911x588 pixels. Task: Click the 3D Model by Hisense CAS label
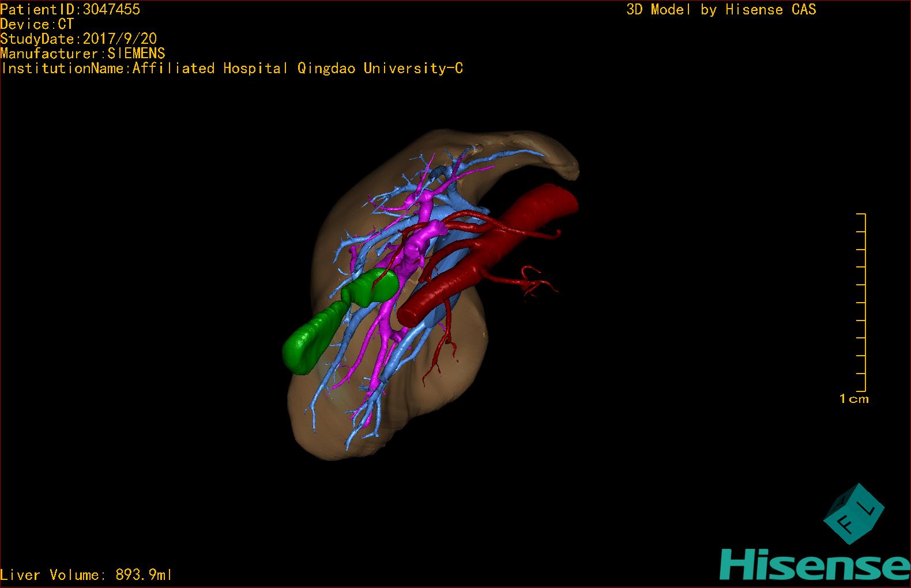click(x=721, y=10)
